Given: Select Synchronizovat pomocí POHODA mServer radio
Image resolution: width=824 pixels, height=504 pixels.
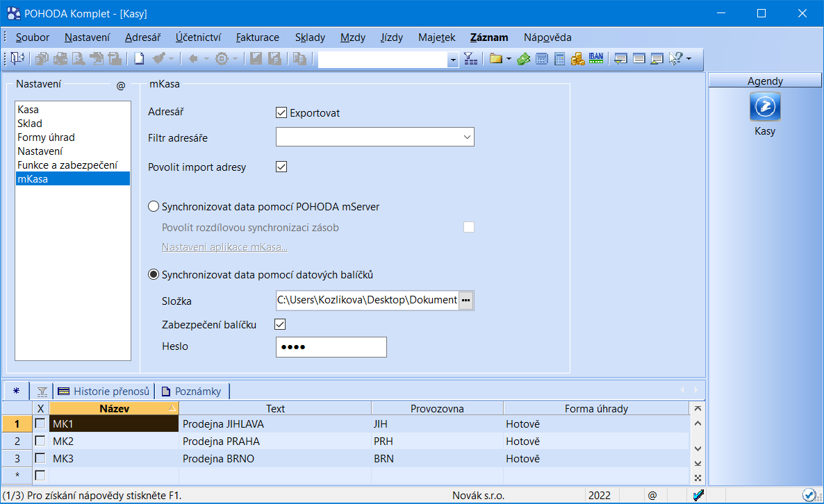Looking at the screenshot, I should coord(154,207).
